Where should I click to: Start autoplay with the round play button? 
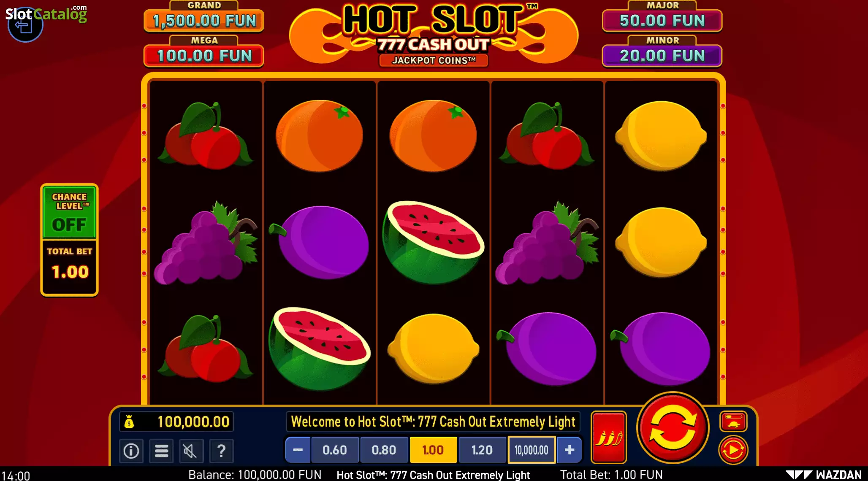(x=733, y=450)
